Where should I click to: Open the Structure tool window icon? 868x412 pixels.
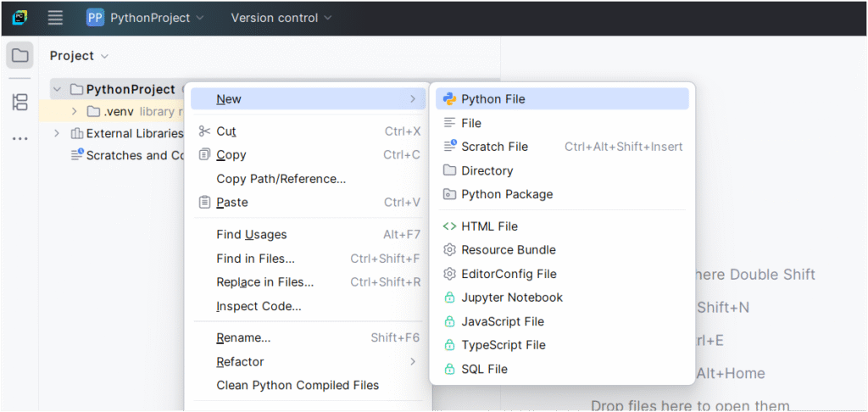tap(20, 102)
